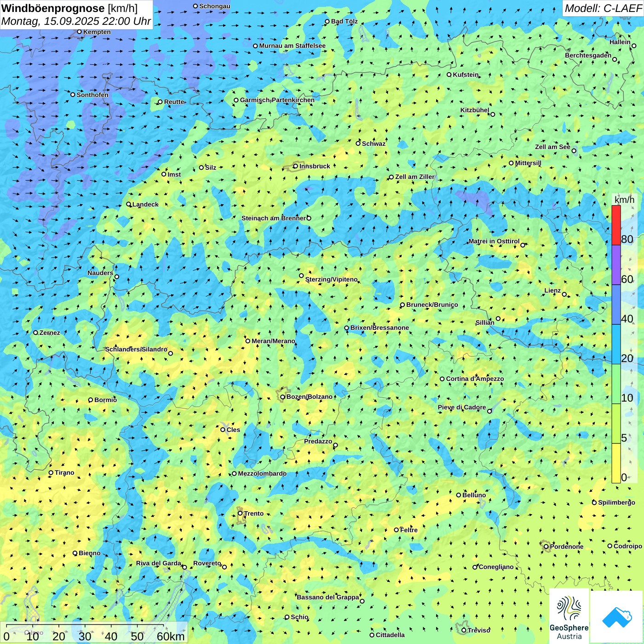Click the Nauders marker
The height and width of the screenshot is (644, 644).
tap(117, 276)
